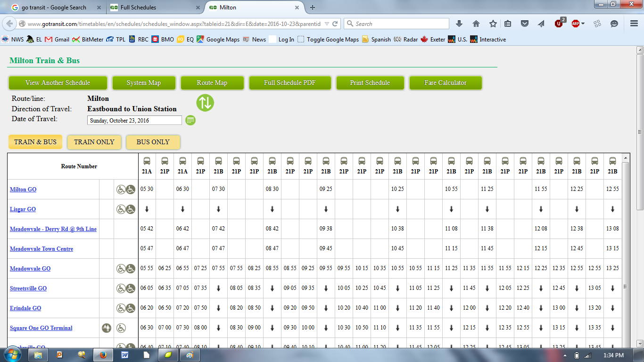Open Streetsville GO station link

click(x=28, y=288)
